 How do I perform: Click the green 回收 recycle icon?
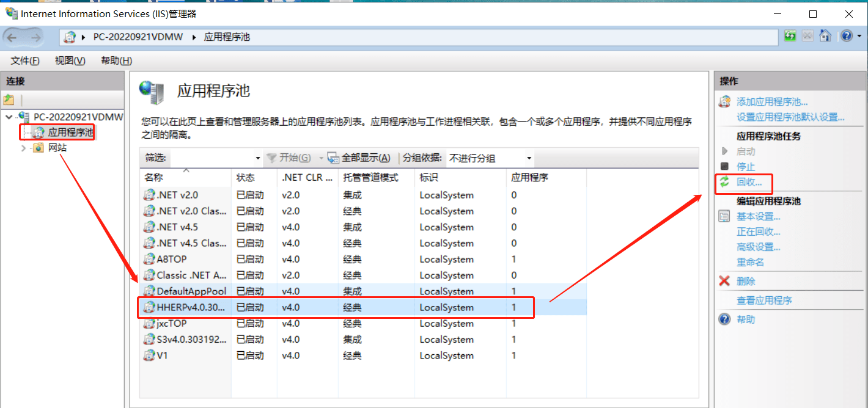(725, 181)
